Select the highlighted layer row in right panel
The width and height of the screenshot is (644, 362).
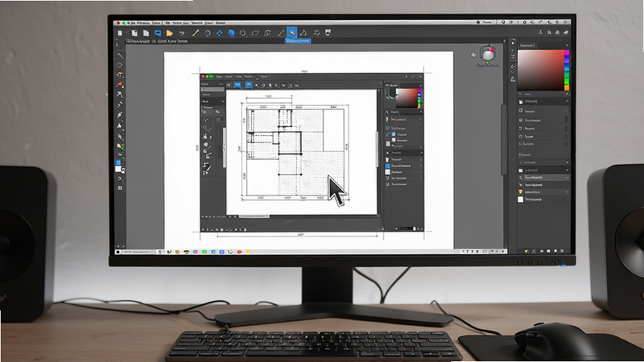(543, 177)
